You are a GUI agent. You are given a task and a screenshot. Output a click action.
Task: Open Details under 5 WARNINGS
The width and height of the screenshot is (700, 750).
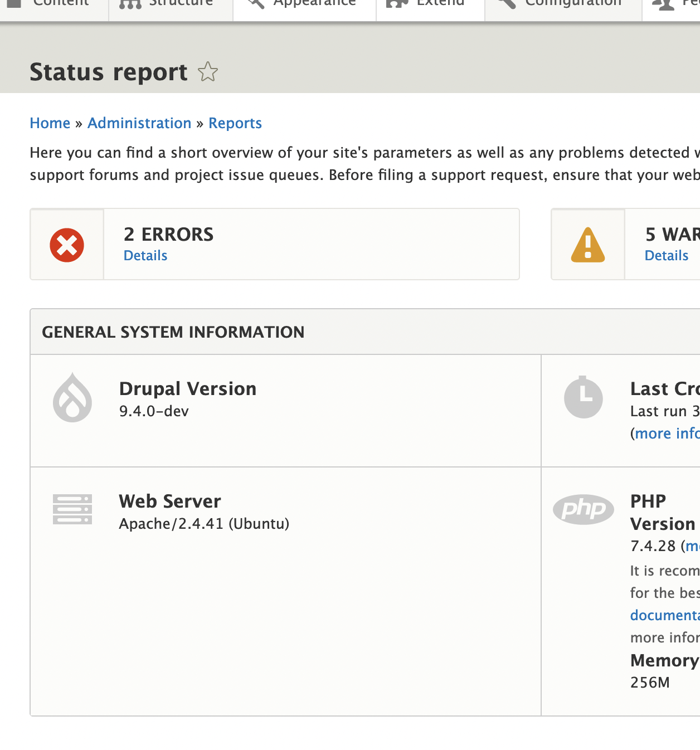666,255
